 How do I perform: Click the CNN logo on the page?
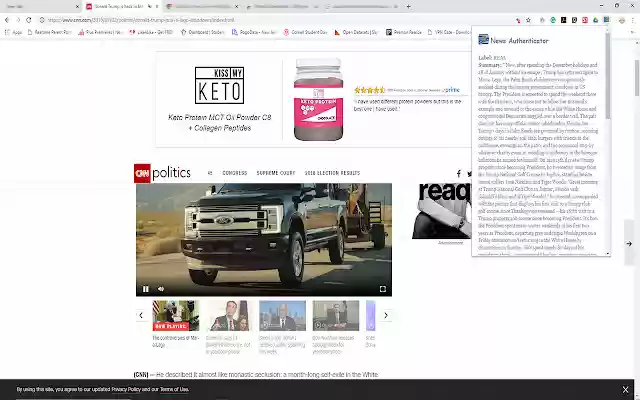tap(142, 173)
